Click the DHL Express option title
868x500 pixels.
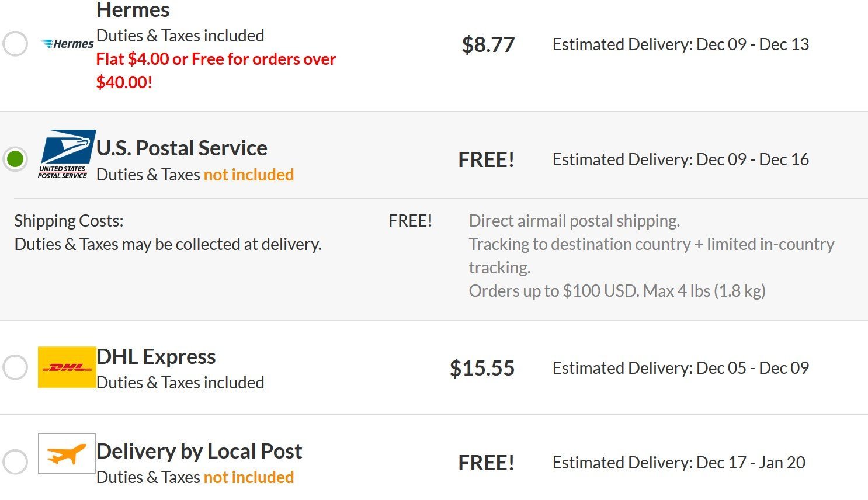pyautogui.click(x=156, y=357)
